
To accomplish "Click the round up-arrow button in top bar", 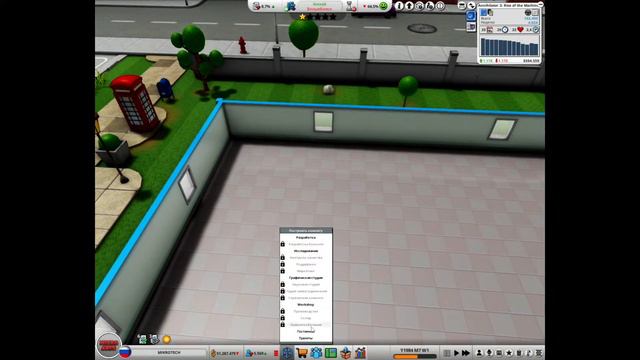I will pyautogui.click(x=409, y=6).
